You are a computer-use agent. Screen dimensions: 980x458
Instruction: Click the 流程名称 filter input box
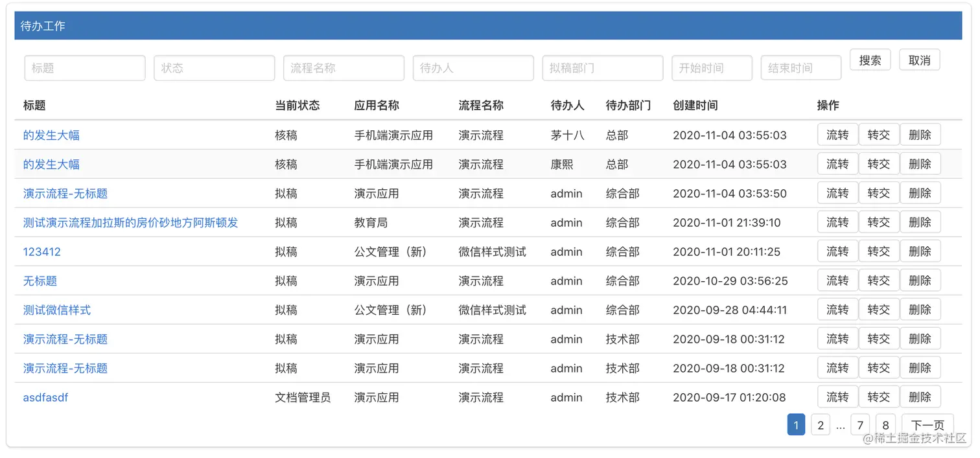coord(344,68)
